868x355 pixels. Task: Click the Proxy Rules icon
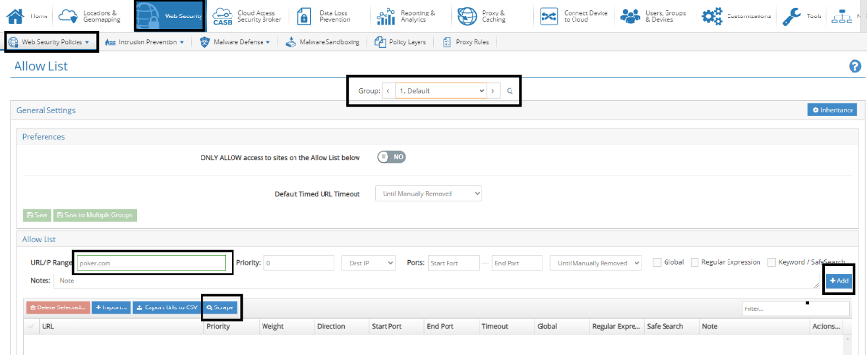tap(447, 42)
